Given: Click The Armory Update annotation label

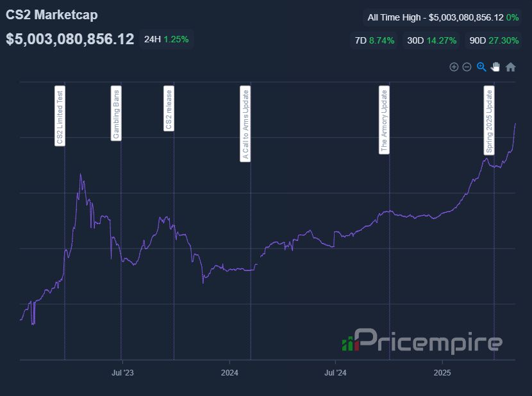Looking at the screenshot, I should point(384,120).
